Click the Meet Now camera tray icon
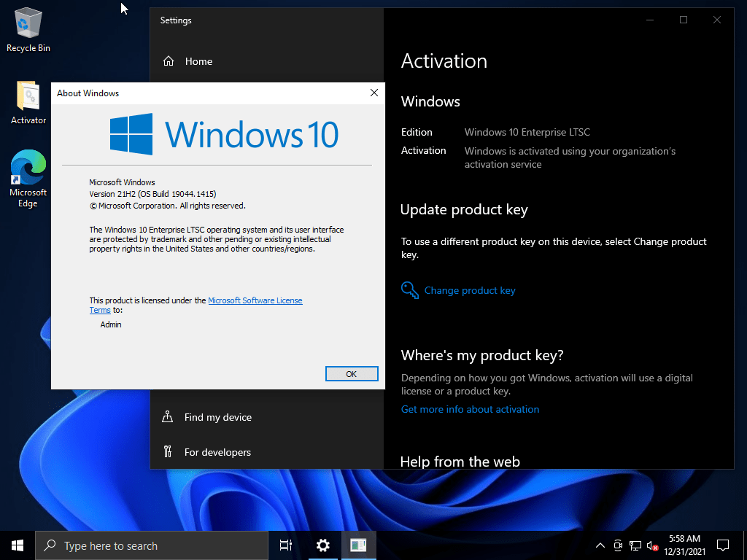The image size is (747, 560). [x=618, y=545]
